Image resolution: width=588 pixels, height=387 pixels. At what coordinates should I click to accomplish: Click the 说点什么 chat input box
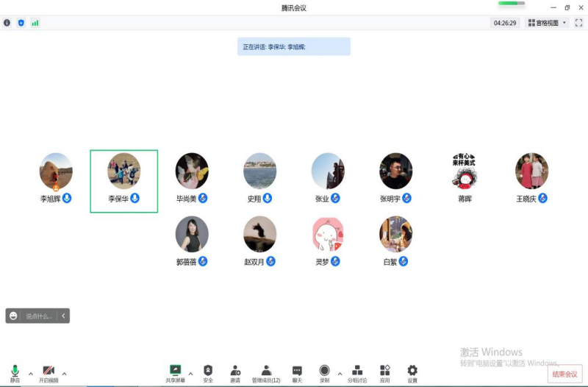pyautogui.click(x=39, y=316)
